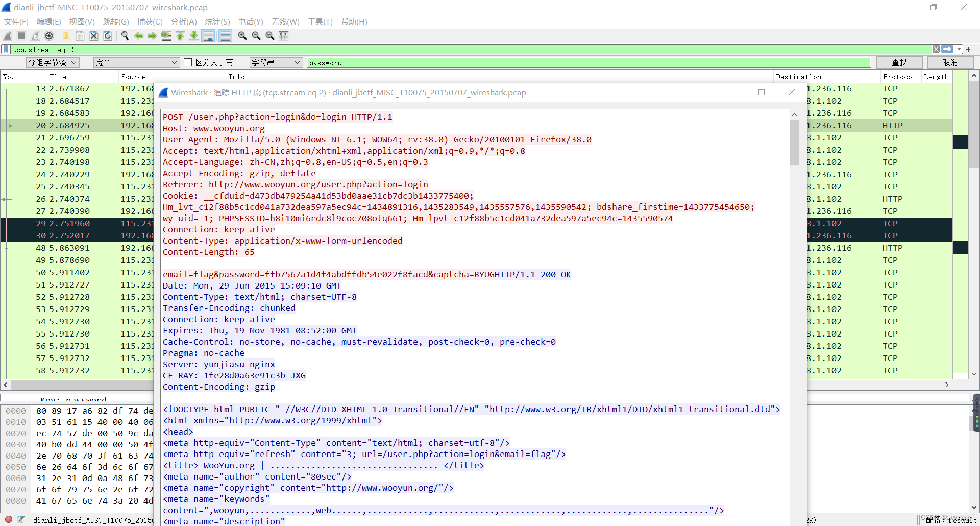Open the 编辑(E) menu
Screen dimensions: 980x526
click(49, 21)
